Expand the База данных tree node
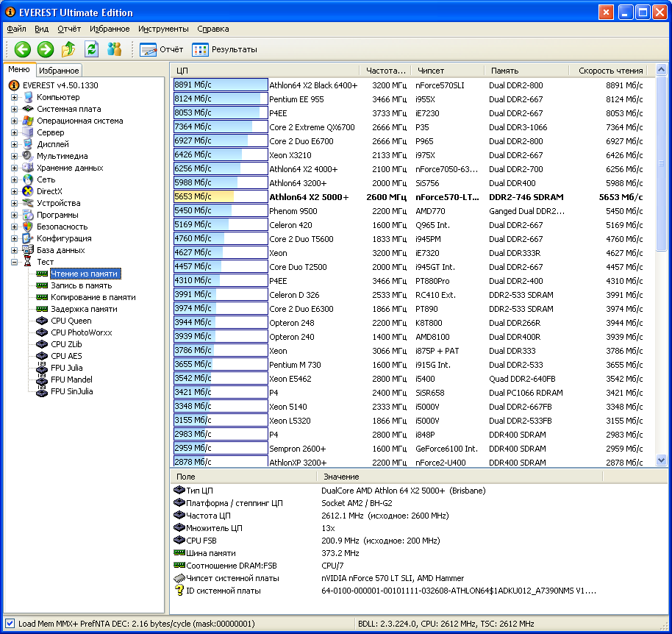Image resolution: width=672 pixels, height=634 pixels. tap(14, 250)
